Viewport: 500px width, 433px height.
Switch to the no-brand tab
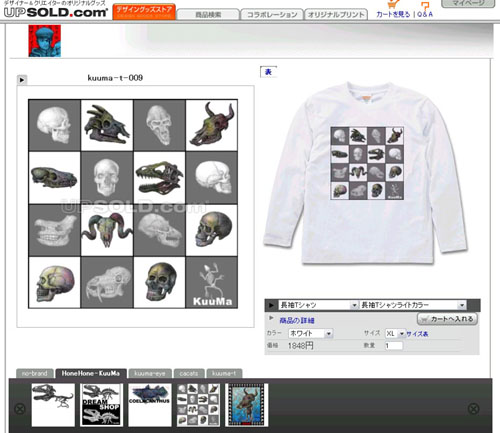[35, 373]
